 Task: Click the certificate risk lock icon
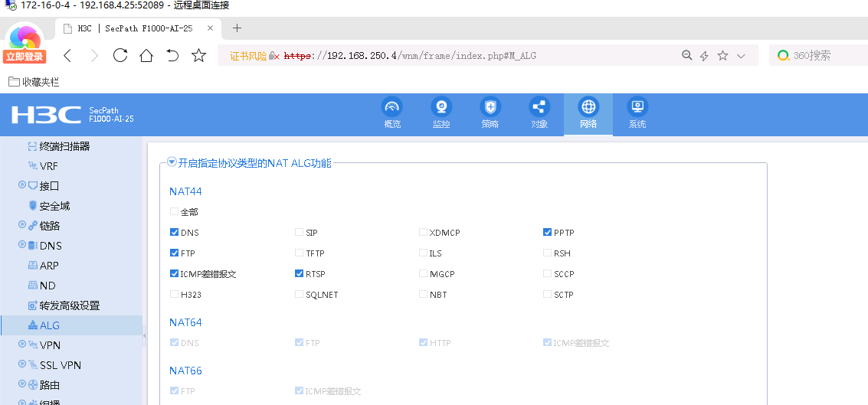coord(274,56)
